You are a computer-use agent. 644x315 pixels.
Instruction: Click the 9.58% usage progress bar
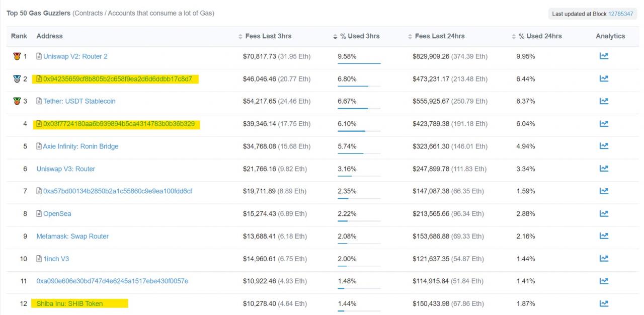[359, 63]
